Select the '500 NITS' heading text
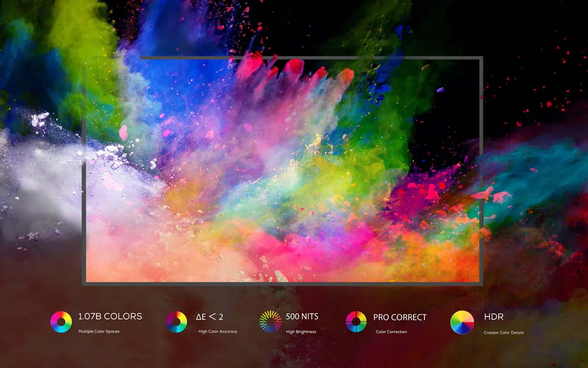The width and height of the screenshot is (588, 368). [302, 316]
